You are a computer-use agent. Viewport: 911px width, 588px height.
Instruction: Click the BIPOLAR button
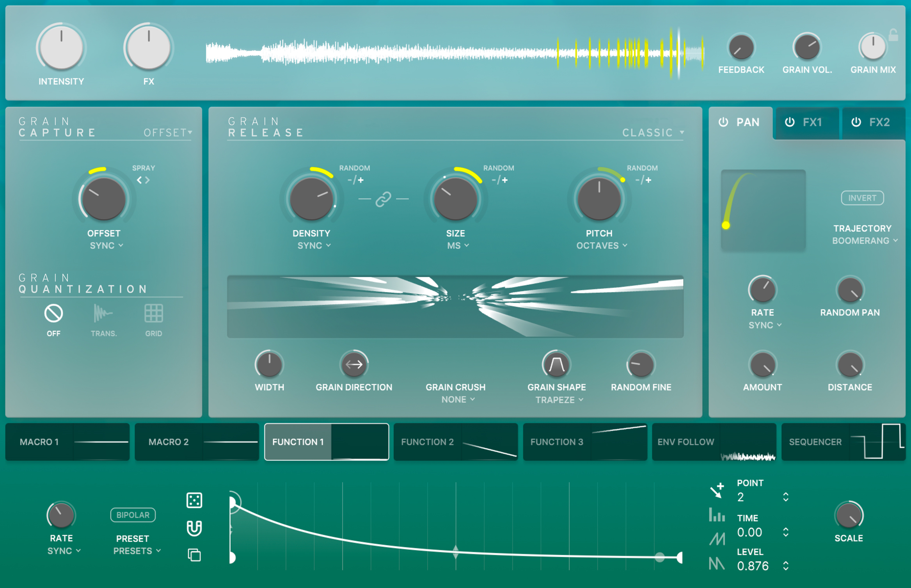[133, 515]
